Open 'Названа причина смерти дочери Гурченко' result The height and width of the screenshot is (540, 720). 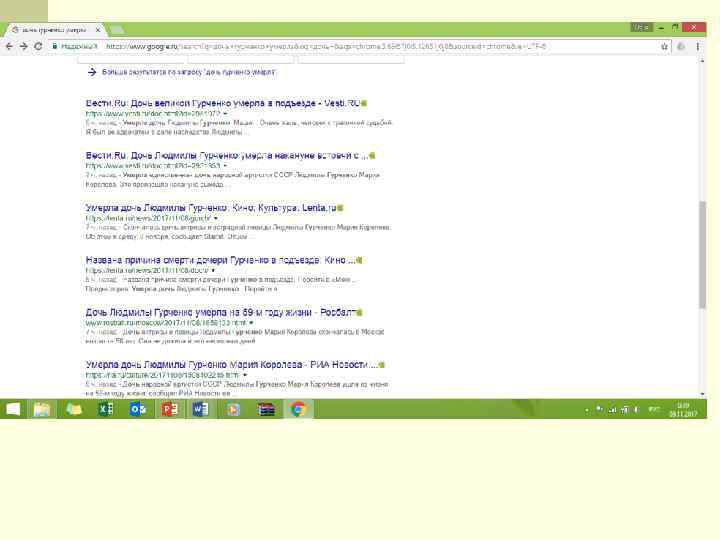click(x=220, y=260)
